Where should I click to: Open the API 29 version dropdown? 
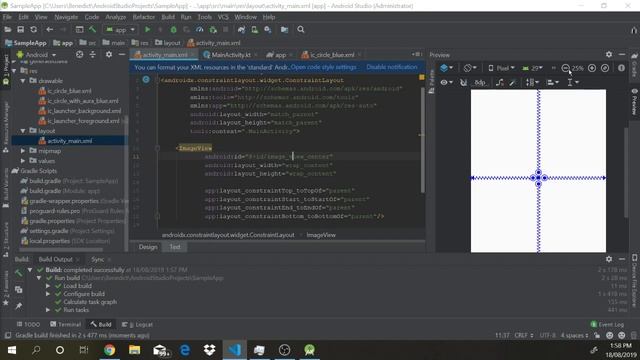click(x=532, y=68)
